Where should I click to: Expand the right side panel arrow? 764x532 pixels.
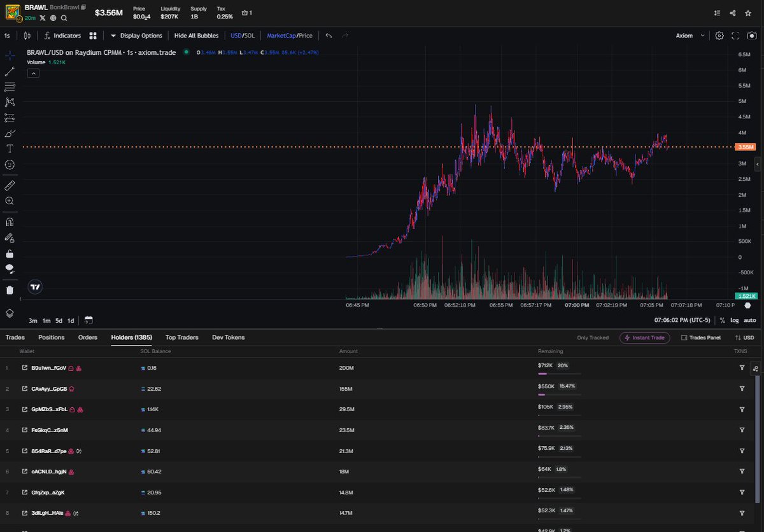[x=758, y=164]
